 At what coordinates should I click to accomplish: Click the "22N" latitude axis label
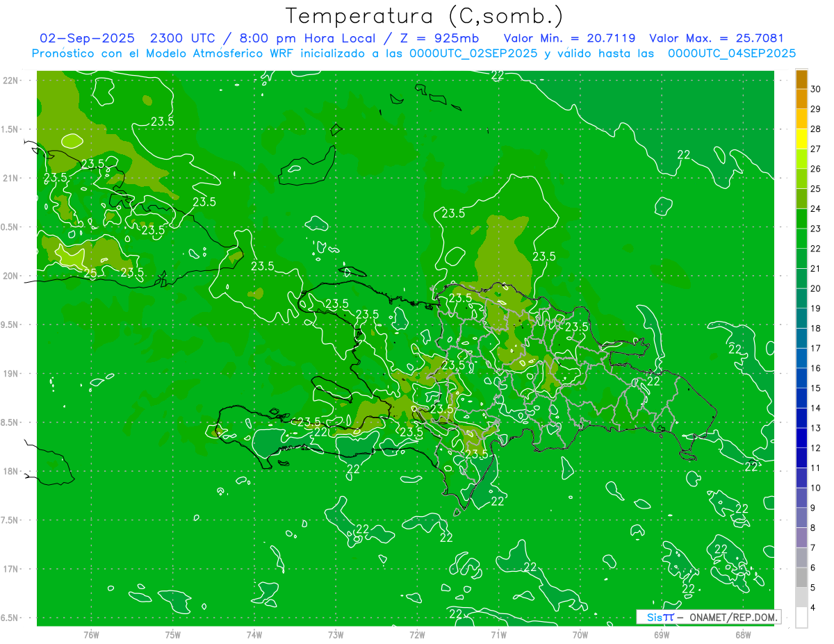[10, 81]
